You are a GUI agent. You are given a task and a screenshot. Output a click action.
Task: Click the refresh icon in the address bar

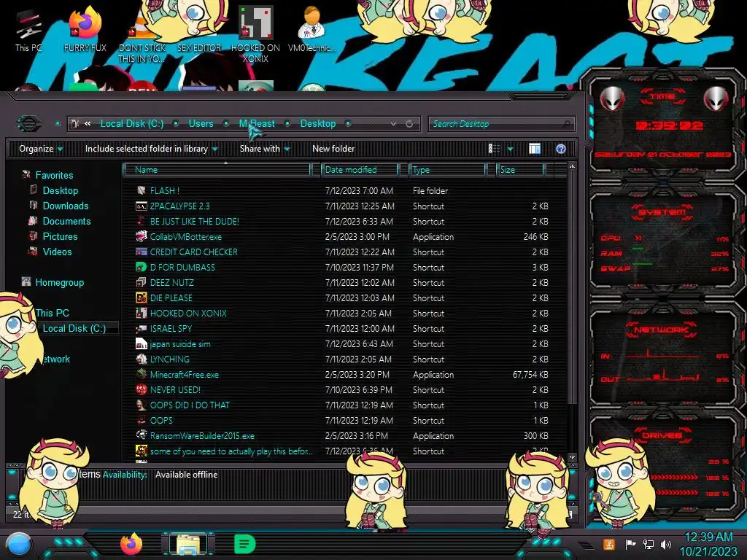coord(409,124)
